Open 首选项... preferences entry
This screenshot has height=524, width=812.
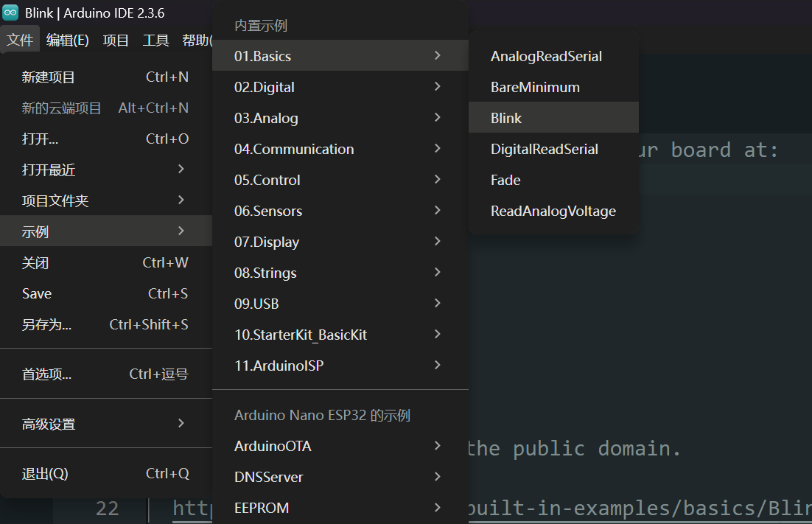47,374
